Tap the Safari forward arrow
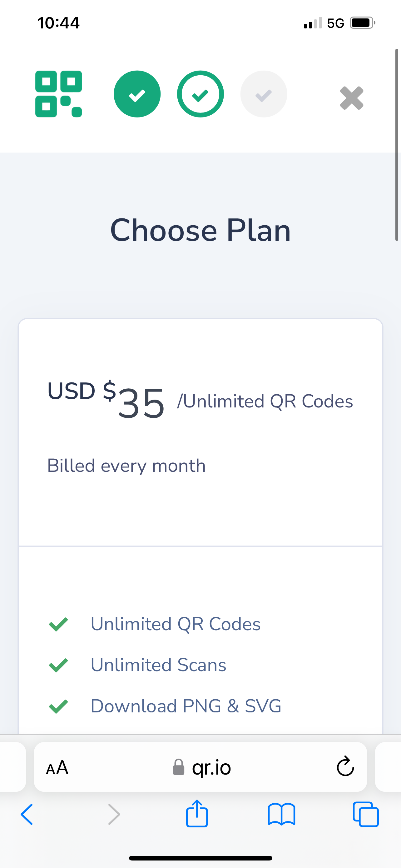The height and width of the screenshot is (868, 401). click(x=114, y=814)
